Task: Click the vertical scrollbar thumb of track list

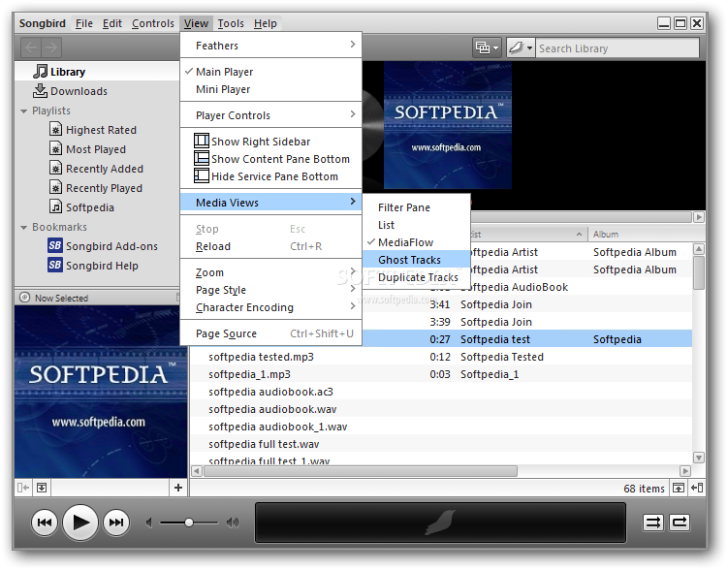Action: 699,273
